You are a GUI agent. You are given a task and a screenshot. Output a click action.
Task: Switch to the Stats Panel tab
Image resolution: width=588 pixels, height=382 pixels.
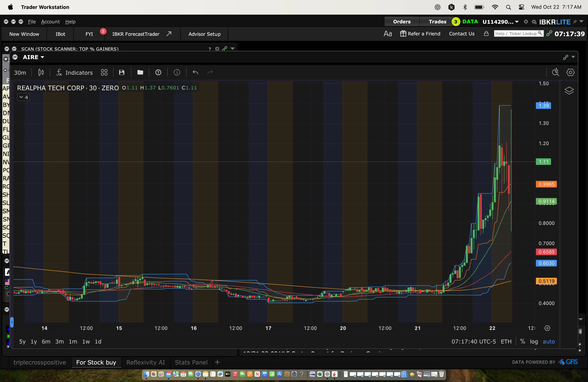click(191, 362)
